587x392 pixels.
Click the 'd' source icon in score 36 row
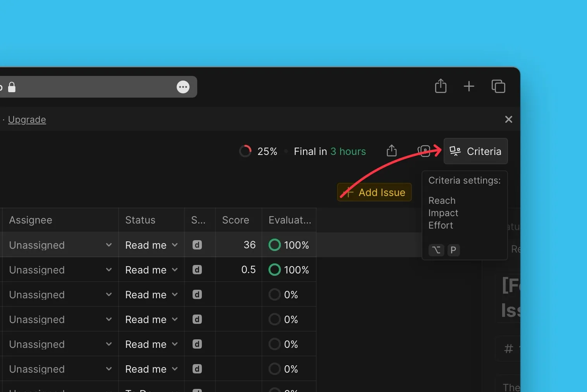pyautogui.click(x=197, y=245)
